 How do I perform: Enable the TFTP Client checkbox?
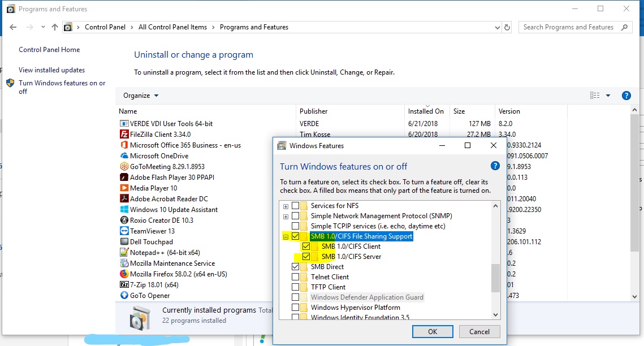point(295,287)
